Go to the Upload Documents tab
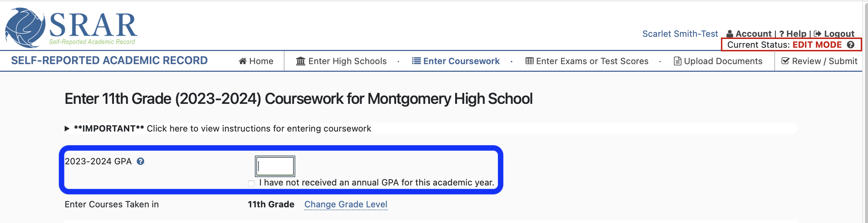The height and width of the screenshot is (223, 868). [723, 61]
